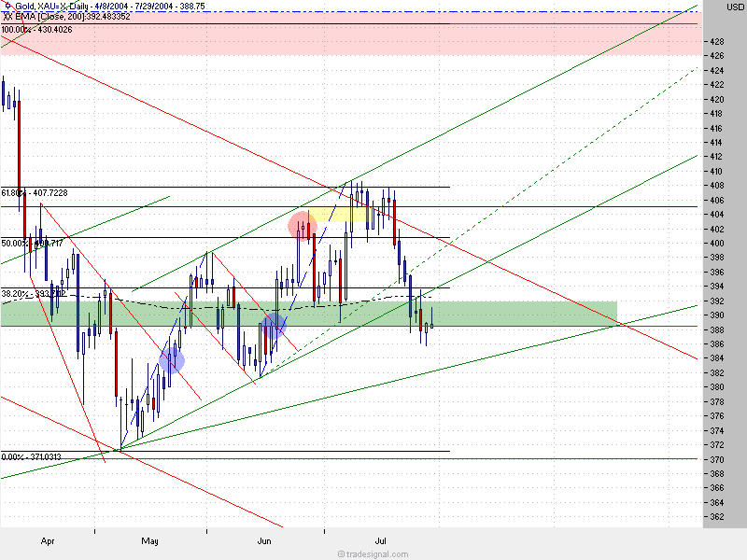The height and width of the screenshot is (560, 747).
Task: Click the Apr label on the time axis
Action: 48,541
